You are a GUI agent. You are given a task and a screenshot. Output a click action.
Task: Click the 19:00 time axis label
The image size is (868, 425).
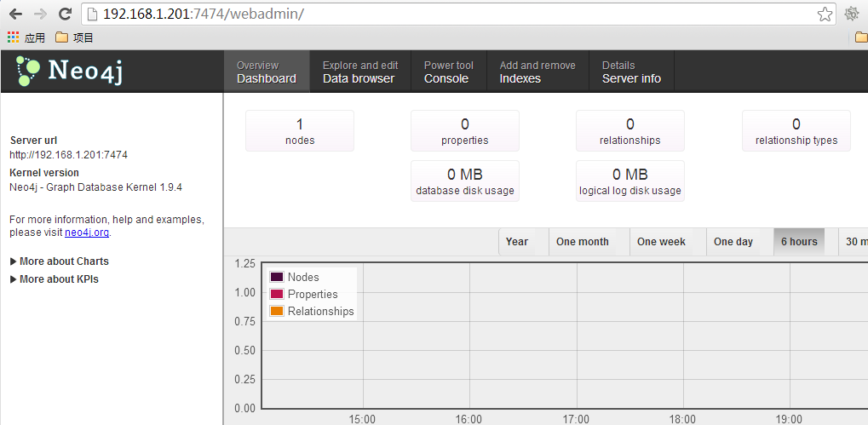coord(790,419)
